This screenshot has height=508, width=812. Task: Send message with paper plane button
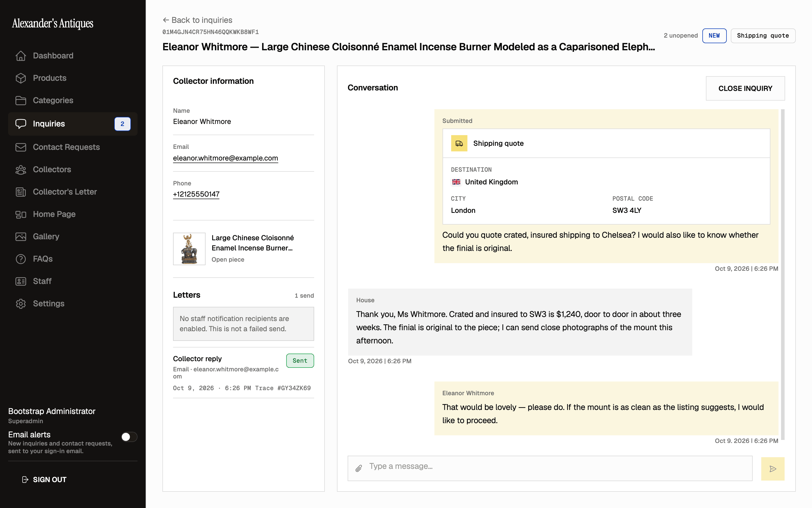(x=773, y=469)
